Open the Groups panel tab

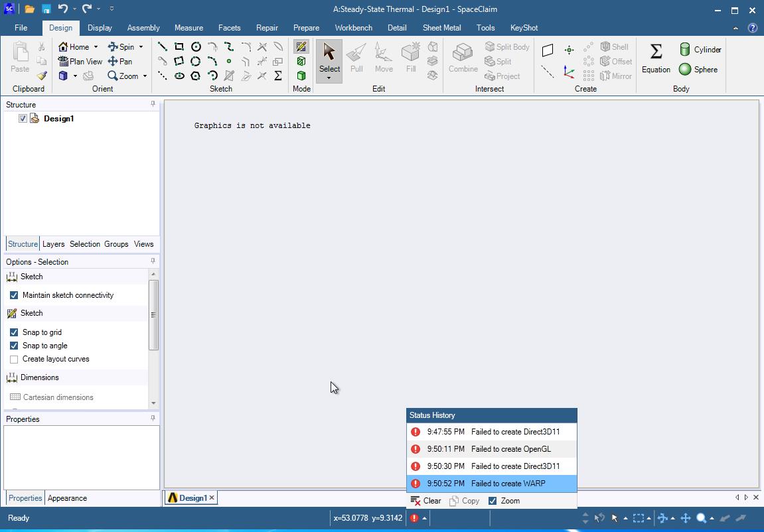(116, 244)
